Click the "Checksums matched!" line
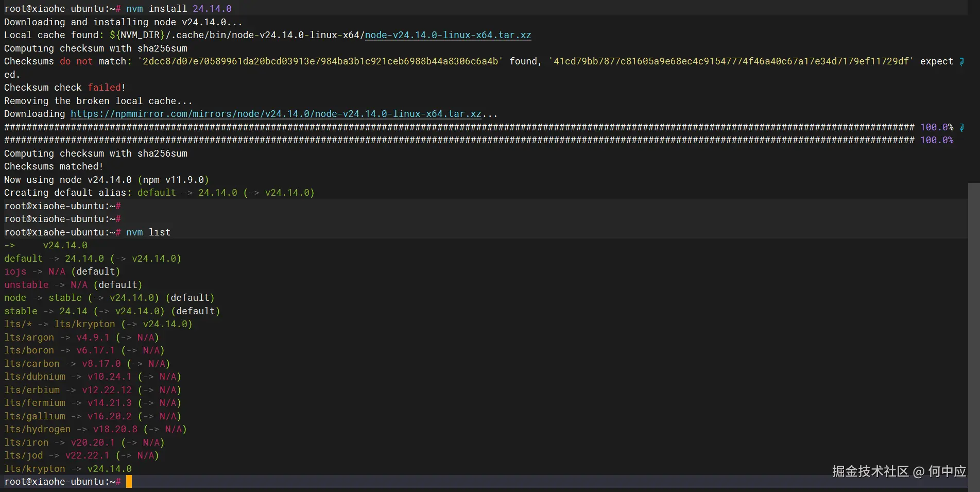 coord(54,166)
